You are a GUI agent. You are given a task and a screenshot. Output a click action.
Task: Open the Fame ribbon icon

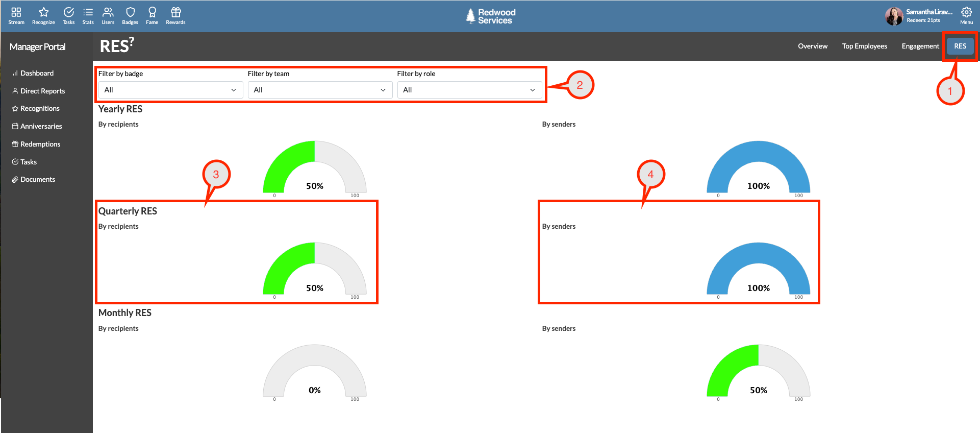pyautogui.click(x=152, y=16)
